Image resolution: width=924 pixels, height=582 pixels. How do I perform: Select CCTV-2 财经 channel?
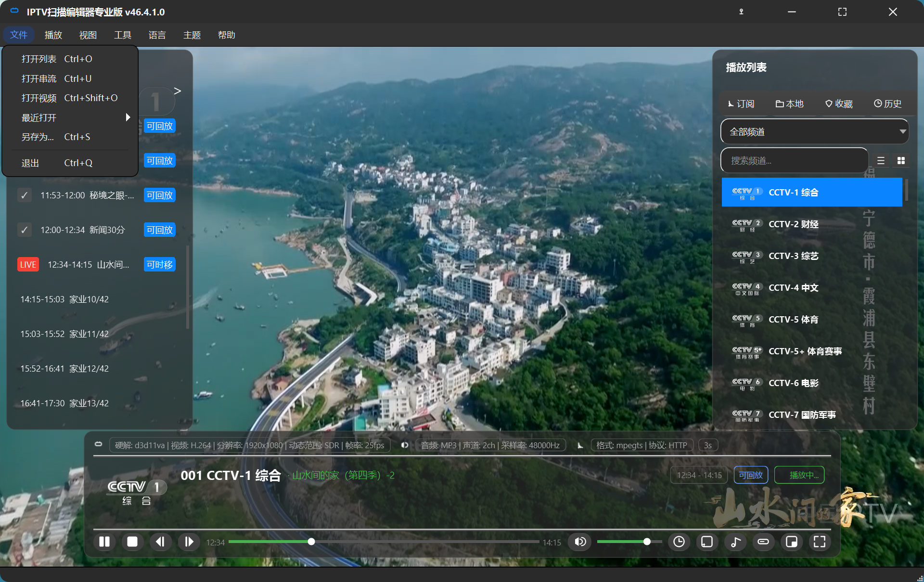coord(812,224)
